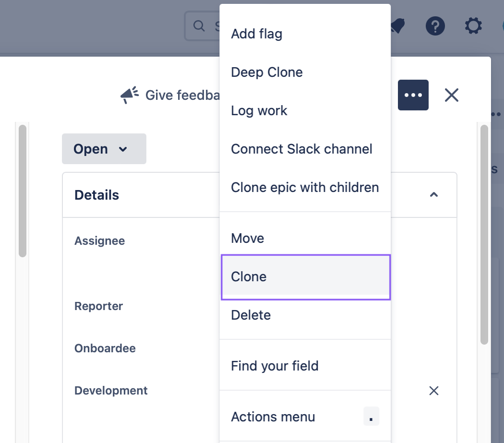The image size is (504, 443).
Task: Click the X beside Development field
Action: pyautogui.click(x=434, y=391)
